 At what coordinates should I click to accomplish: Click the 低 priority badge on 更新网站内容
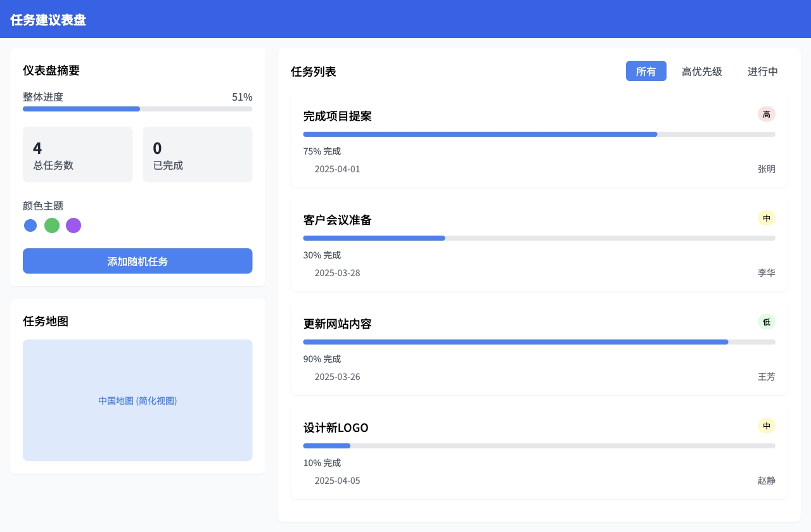coord(766,322)
